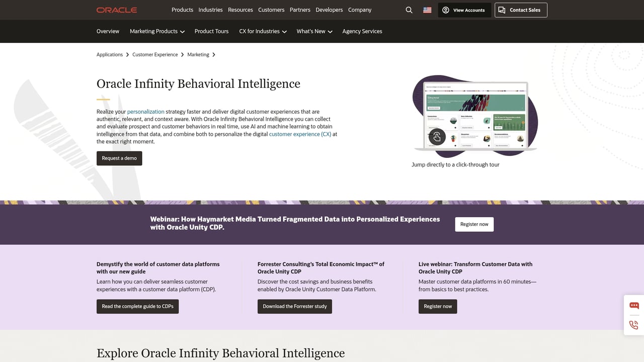The height and width of the screenshot is (362, 644).
Task: Open the Products menu
Action: click(182, 10)
